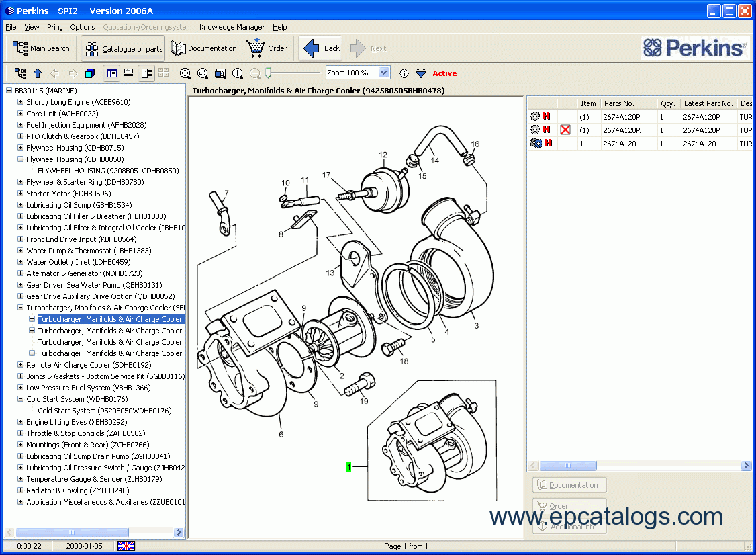Open the Options menu
Image resolution: width=756 pixels, height=555 pixels.
coord(83,27)
